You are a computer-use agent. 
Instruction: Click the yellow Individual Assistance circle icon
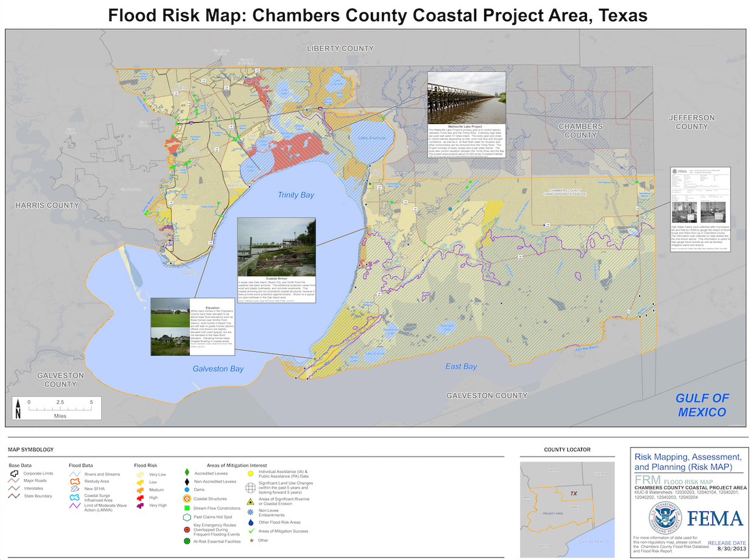[x=250, y=472]
